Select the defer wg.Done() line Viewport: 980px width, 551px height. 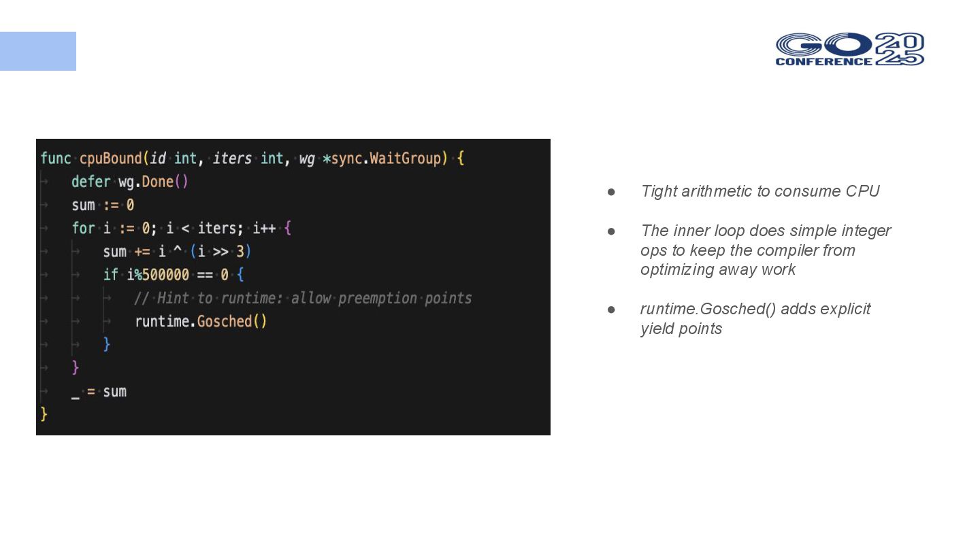coord(129,182)
